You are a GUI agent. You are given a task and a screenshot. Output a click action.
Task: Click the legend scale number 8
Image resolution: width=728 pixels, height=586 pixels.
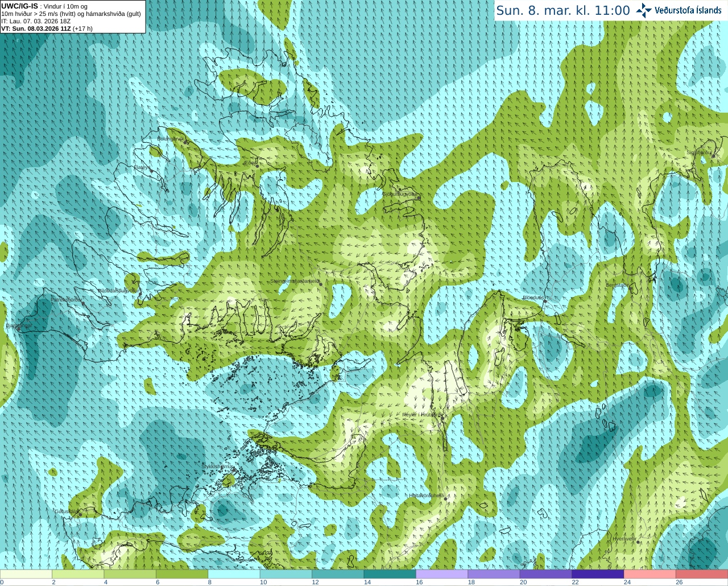[x=209, y=582]
